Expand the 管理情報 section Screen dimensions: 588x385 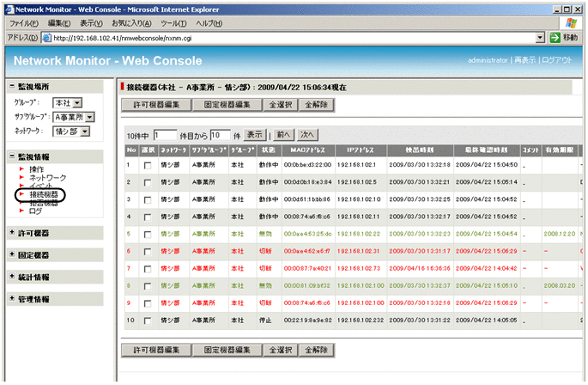[11, 298]
